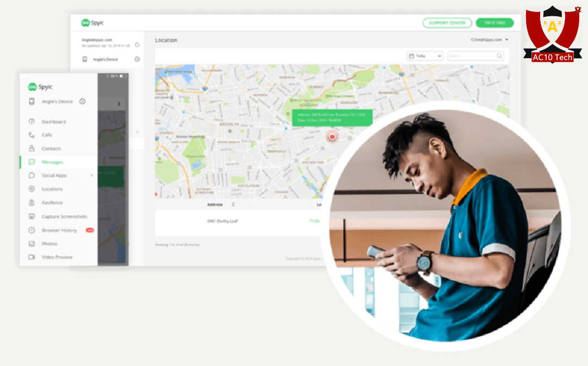Open the Locations menu item
This screenshot has width=588, height=366.
[x=52, y=189]
